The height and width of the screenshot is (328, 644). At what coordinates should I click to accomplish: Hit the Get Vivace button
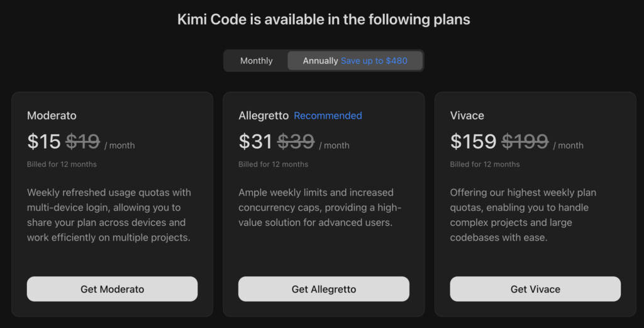[x=535, y=289]
